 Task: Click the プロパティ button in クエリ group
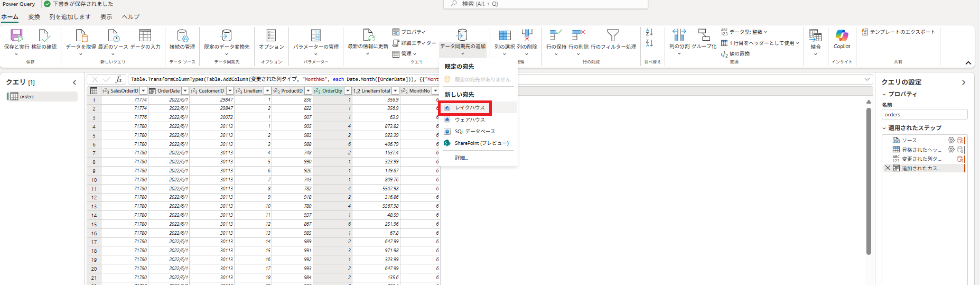click(409, 32)
